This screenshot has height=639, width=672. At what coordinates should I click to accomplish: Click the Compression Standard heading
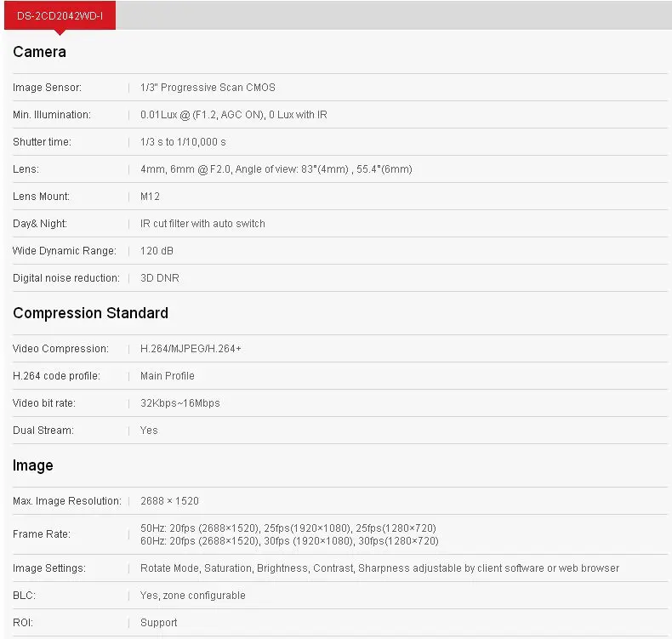[x=90, y=313]
